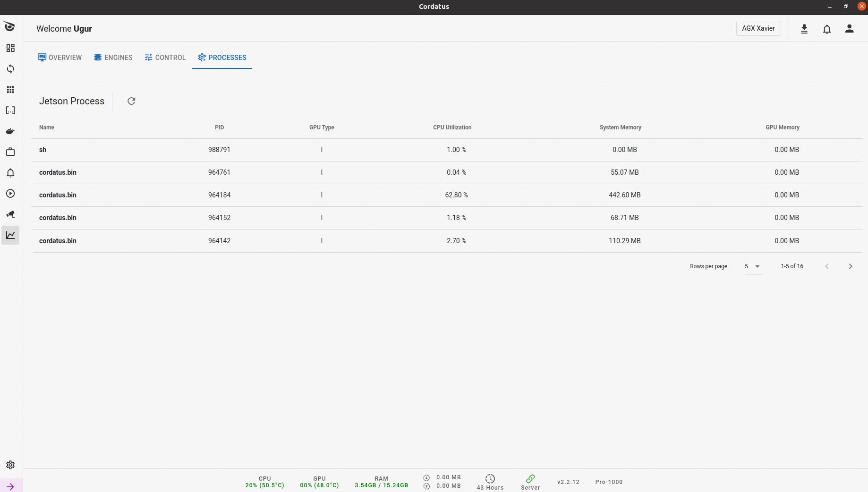Switch to the Overview tab
The image size is (868, 492).
coord(60,58)
